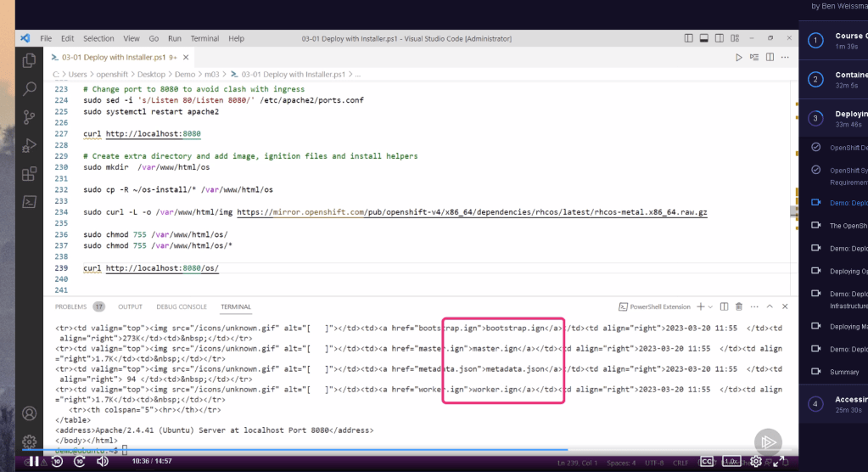
Task: Toggle closed captions CC button
Action: coord(707,462)
